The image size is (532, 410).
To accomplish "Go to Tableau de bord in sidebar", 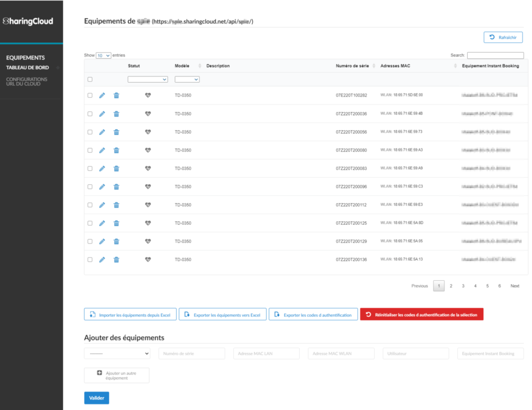I will (x=27, y=68).
